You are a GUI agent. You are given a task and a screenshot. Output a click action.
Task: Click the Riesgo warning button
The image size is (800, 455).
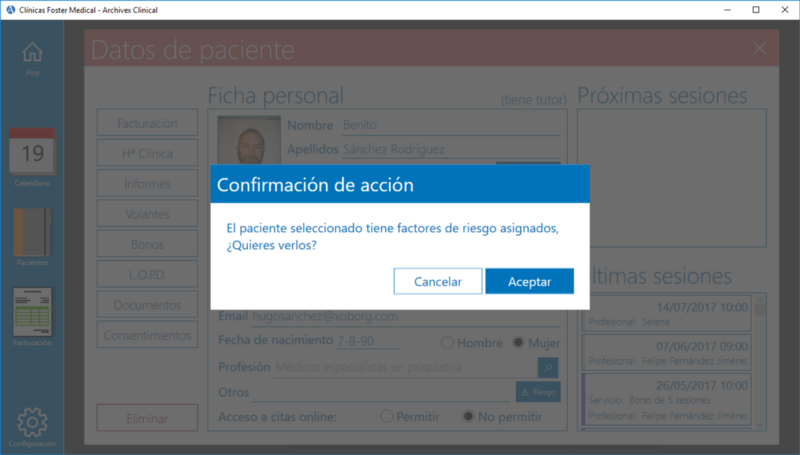[537, 392]
